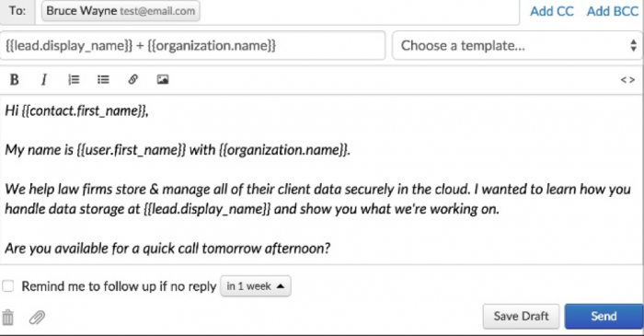Viewport: 644px width, 336px height.
Task: Add a hyperlink with the link icon
Action: pyautogui.click(x=132, y=79)
